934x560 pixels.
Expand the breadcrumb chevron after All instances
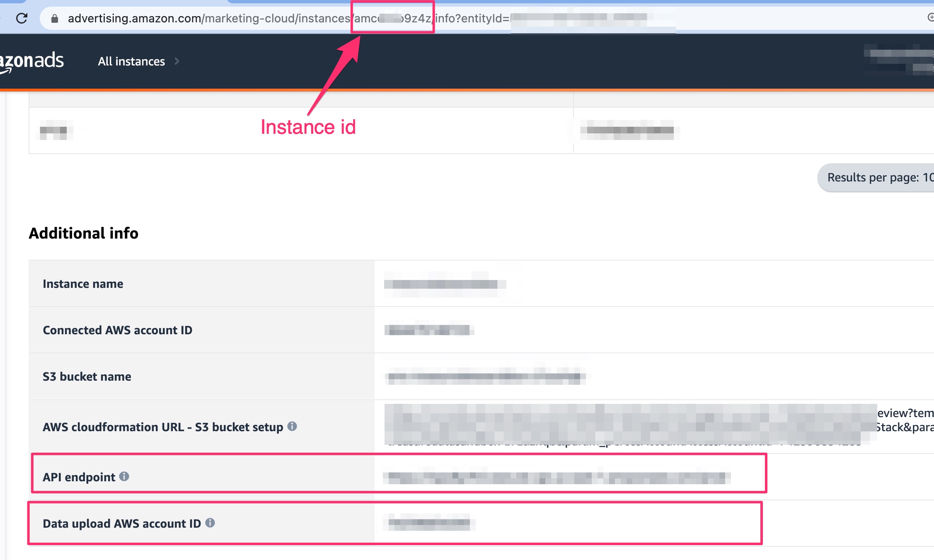click(177, 61)
